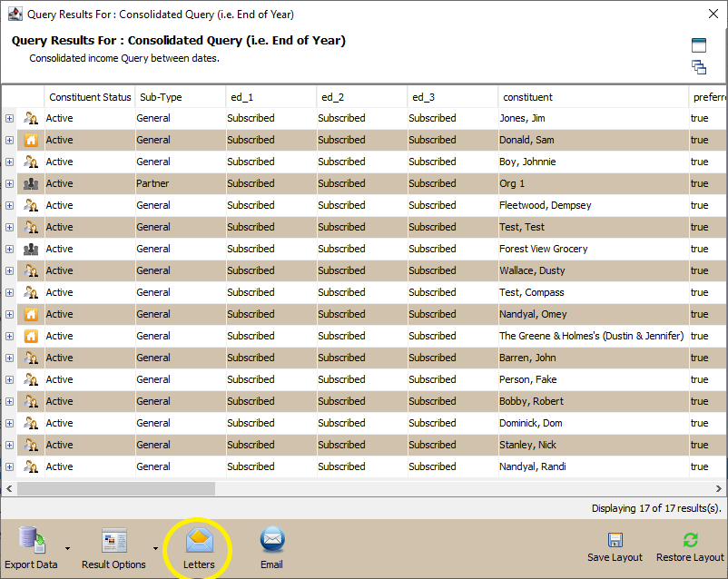Screen dimensions: 728x579
Task: Close the Query Results window
Action: (713, 14)
